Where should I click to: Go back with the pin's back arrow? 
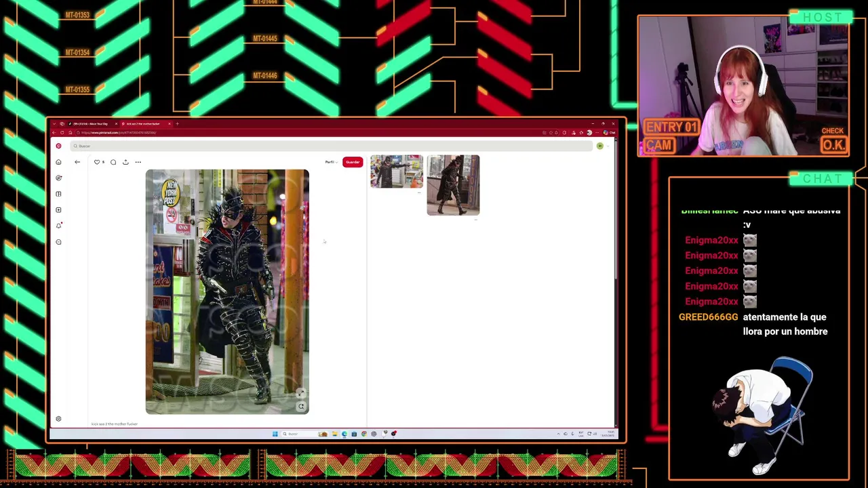pos(77,162)
